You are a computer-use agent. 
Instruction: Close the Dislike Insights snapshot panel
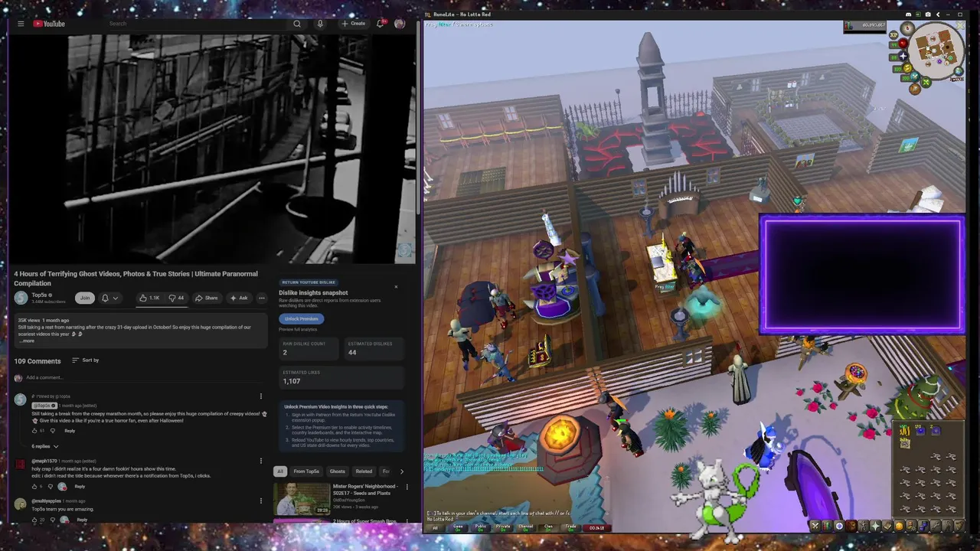coord(396,287)
